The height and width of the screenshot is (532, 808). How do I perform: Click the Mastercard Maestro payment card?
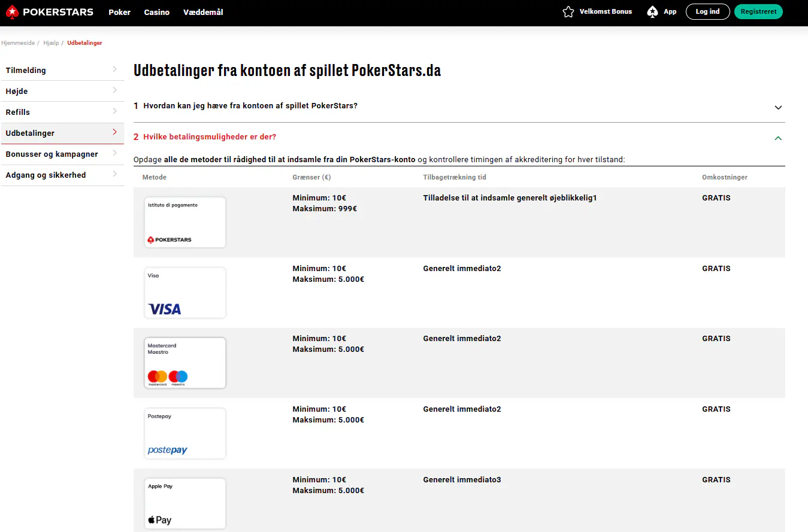coord(185,363)
